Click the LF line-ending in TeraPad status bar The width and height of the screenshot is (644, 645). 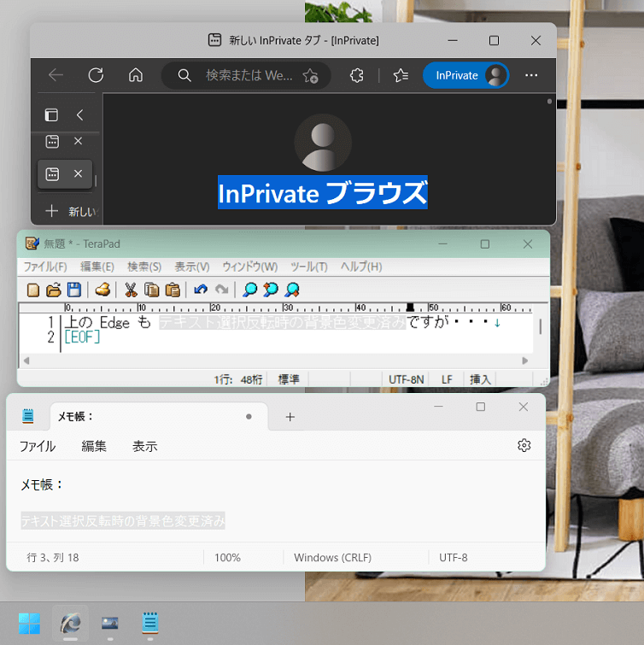tap(447, 379)
